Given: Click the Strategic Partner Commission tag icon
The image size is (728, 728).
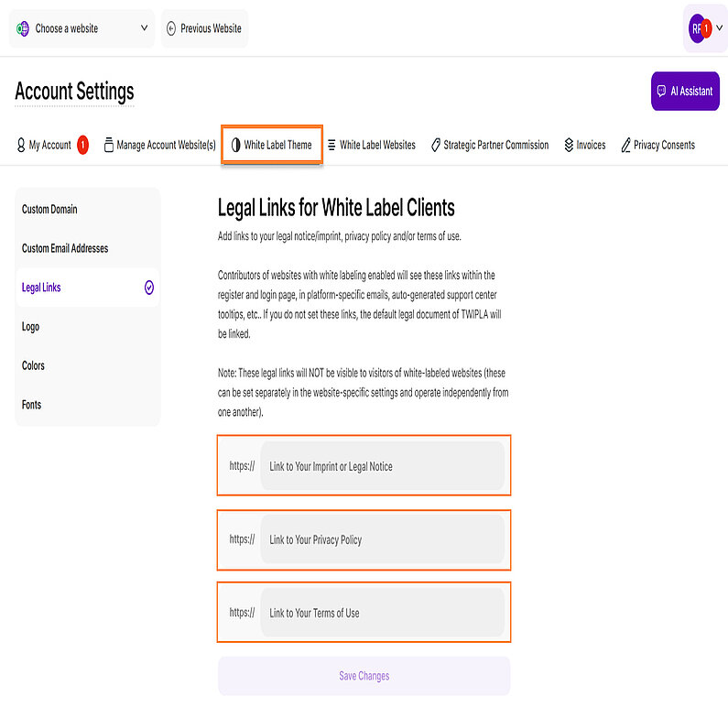Looking at the screenshot, I should (436, 145).
